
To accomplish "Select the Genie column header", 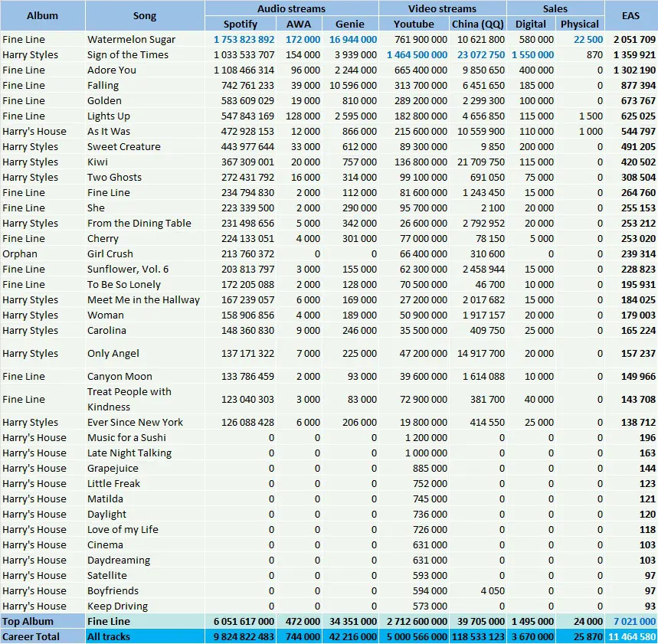I will tap(350, 24).
